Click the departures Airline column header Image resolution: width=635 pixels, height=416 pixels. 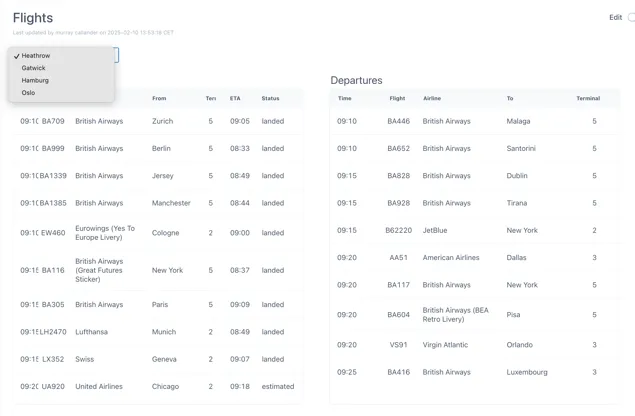(x=432, y=98)
